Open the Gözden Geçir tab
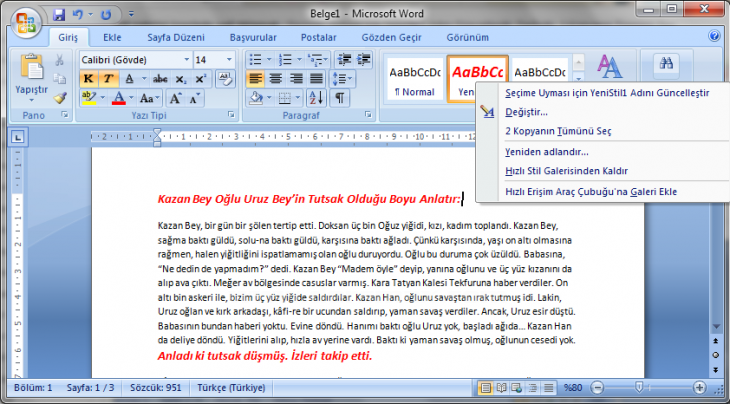 392,38
